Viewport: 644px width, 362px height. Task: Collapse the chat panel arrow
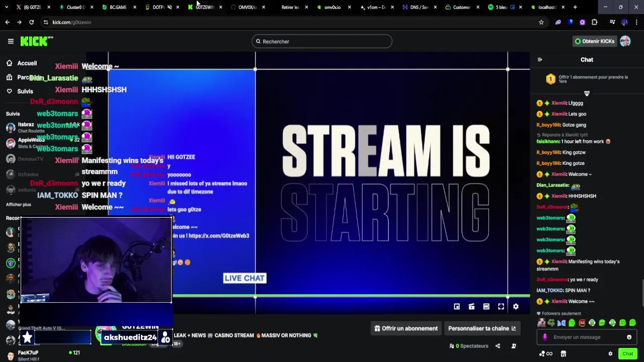[x=540, y=59]
